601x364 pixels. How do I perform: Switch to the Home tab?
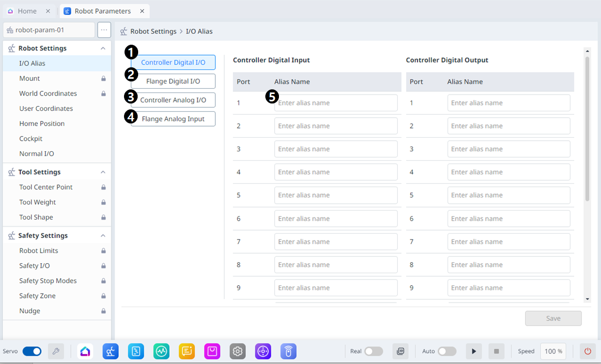27,11
